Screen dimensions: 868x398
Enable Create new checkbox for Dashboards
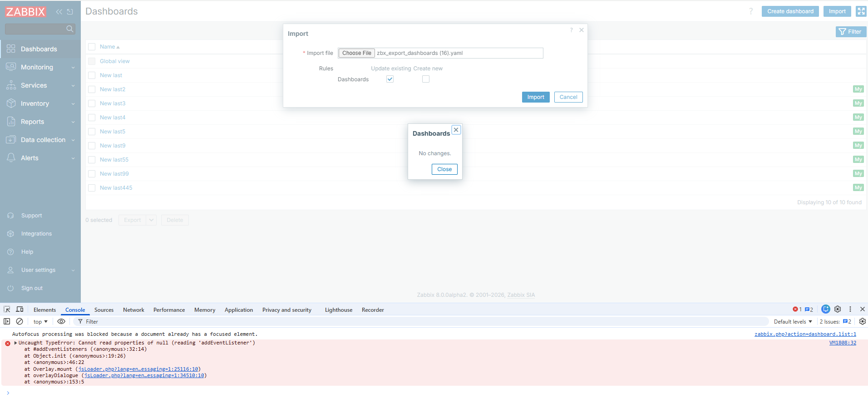coord(425,79)
